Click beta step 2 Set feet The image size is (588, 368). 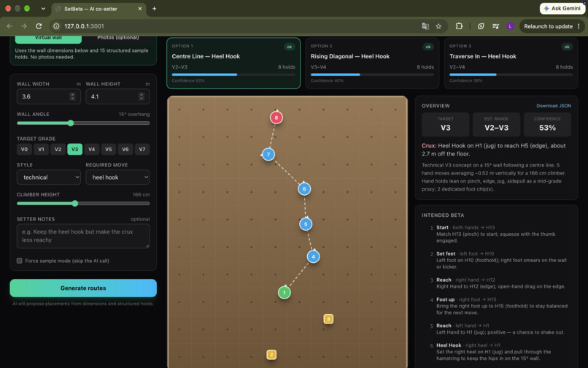[499, 260]
